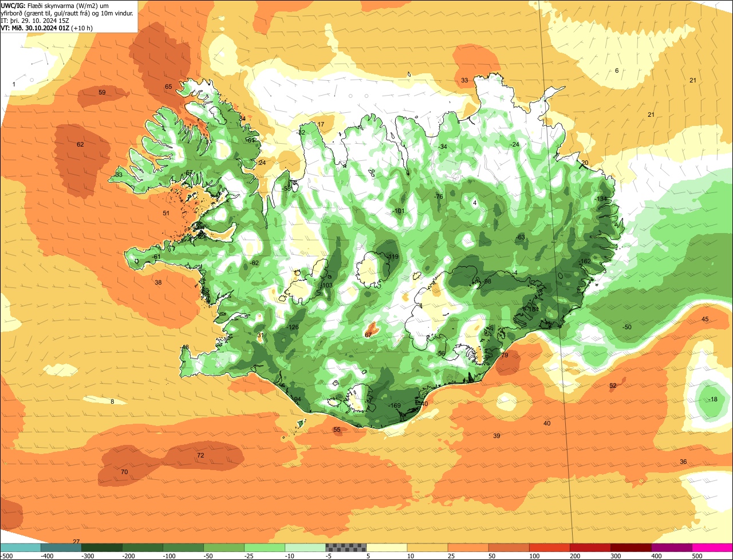Select the darkest green -300 to -200 legend swatch
This screenshot has height=560, width=733.
(x=101, y=547)
